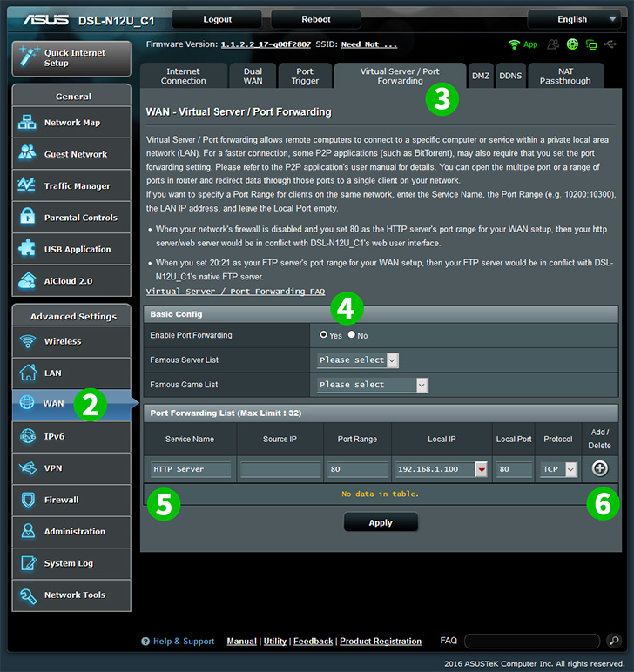Open AiCloud 2.0 settings
The width and height of the screenshot is (634, 672).
pyautogui.click(x=71, y=281)
